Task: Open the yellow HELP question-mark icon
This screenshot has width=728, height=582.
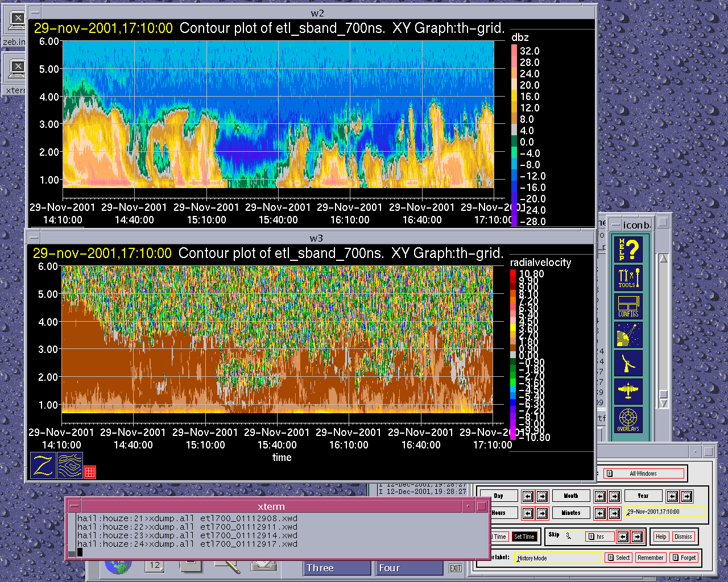Action: 628,250
